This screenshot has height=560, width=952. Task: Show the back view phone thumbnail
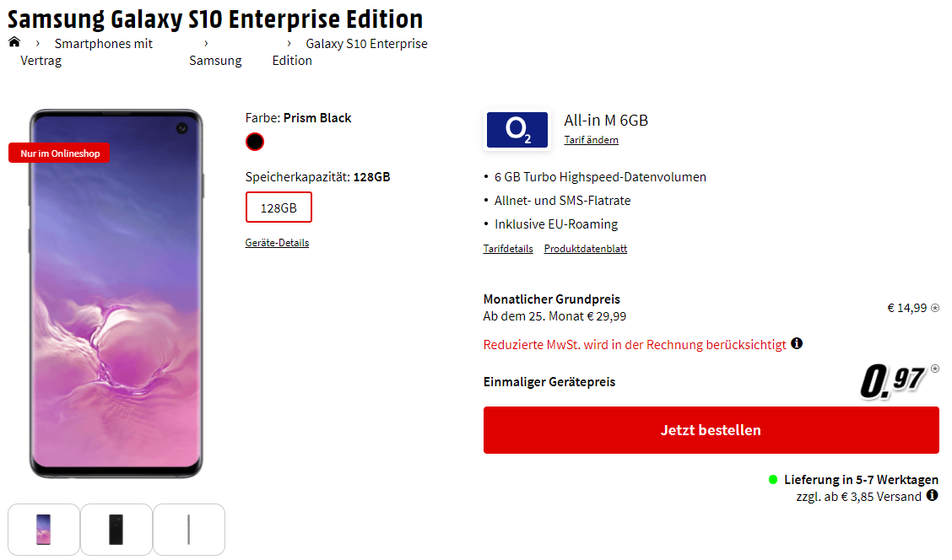[x=116, y=530]
